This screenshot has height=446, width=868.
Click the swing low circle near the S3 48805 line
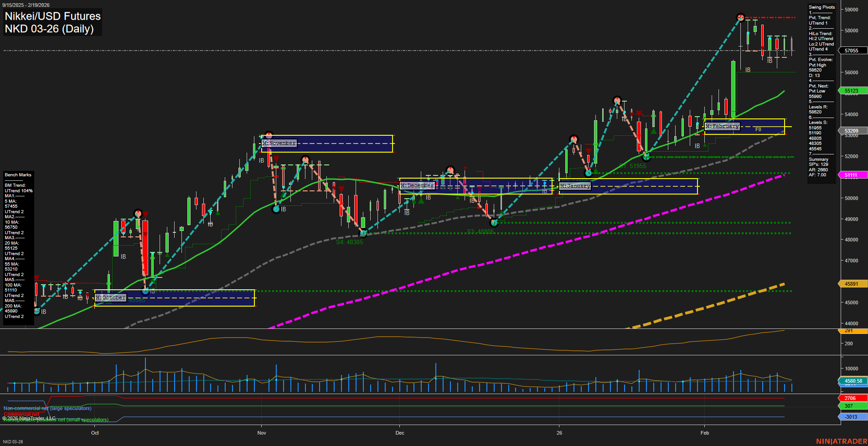coord(495,223)
